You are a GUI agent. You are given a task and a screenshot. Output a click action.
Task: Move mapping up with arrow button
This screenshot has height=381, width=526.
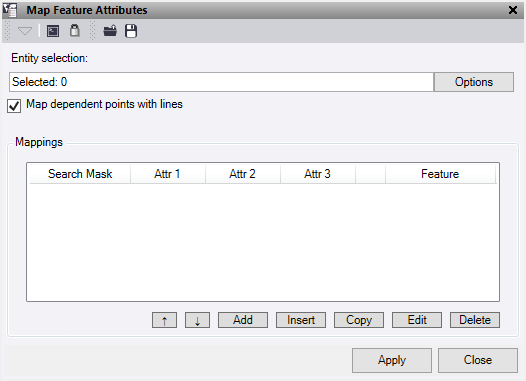(x=164, y=320)
